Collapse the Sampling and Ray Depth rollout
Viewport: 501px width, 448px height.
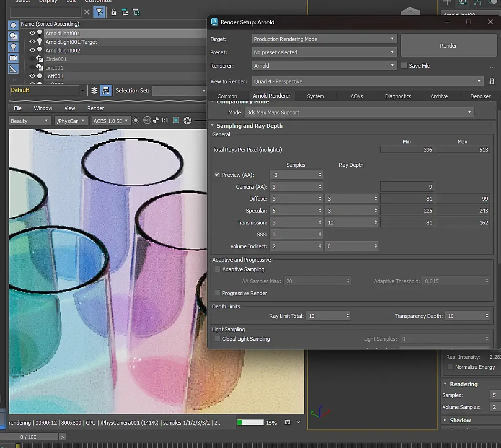(x=249, y=126)
